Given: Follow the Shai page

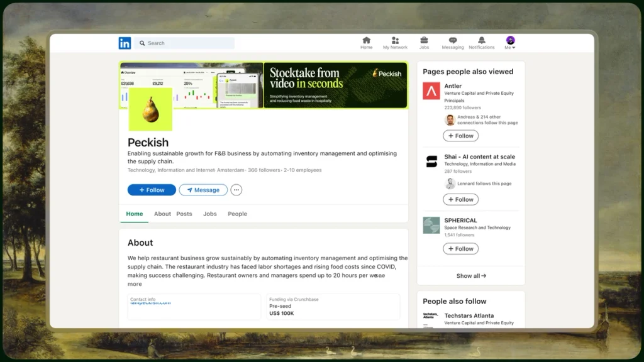Looking at the screenshot, I should 460,199.
